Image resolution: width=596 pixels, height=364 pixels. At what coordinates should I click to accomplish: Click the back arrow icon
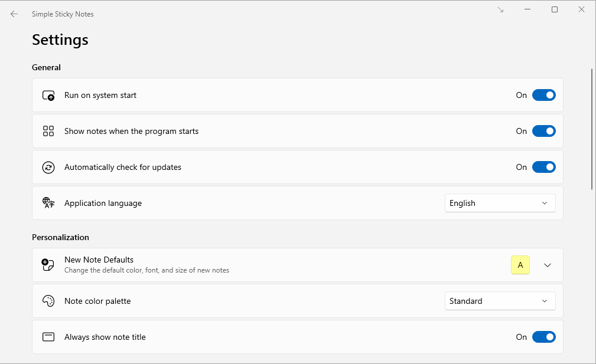click(14, 14)
